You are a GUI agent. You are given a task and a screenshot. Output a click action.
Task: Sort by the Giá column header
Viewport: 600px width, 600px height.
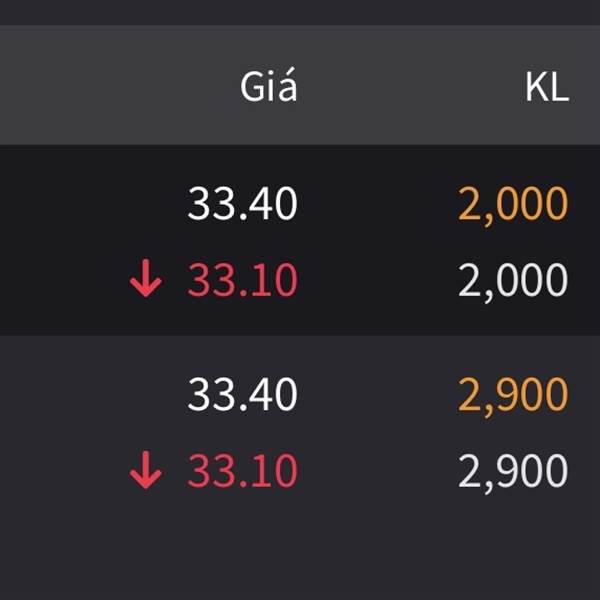point(269,87)
